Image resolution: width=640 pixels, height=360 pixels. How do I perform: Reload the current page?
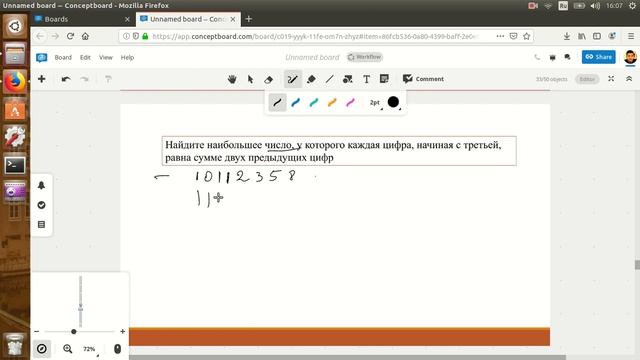[x=70, y=36]
